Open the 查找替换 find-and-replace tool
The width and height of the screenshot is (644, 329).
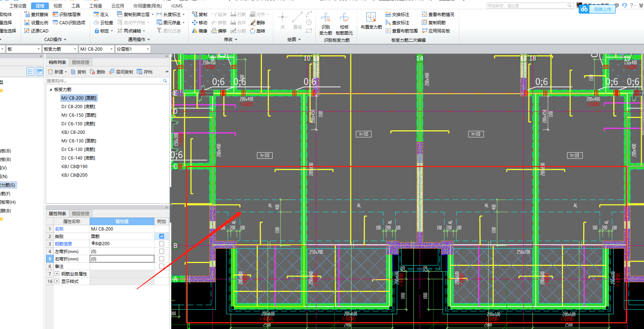click(x=36, y=14)
